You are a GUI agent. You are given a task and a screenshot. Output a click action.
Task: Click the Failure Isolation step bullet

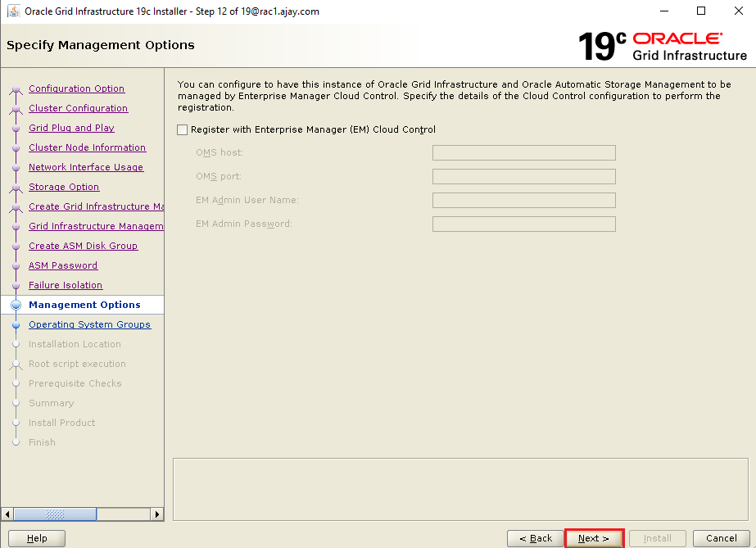click(16, 285)
